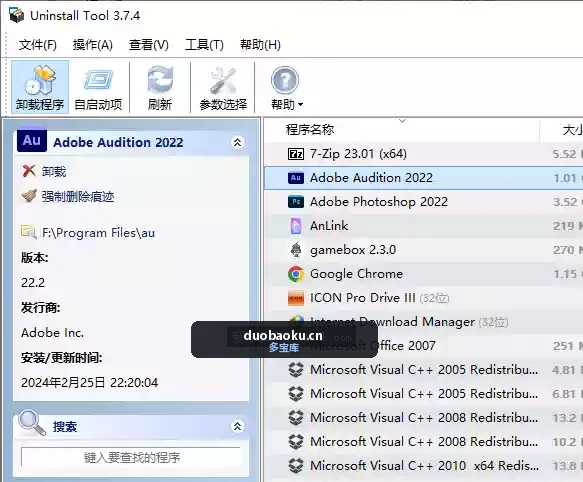The image size is (583, 482).
Task: Click the Adobe Inc. publisher value
Action: coord(52,332)
